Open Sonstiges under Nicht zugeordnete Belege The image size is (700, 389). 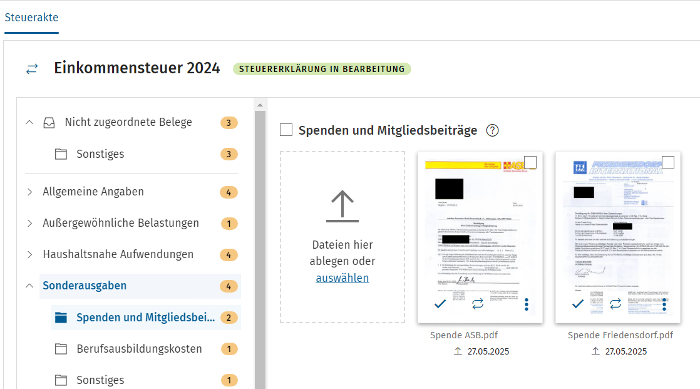[x=100, y=154]
